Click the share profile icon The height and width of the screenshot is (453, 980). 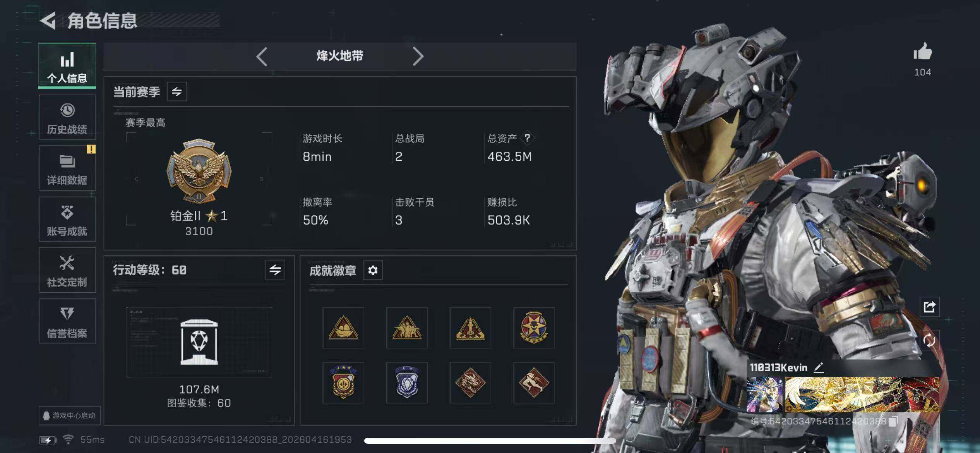point(929,307)
